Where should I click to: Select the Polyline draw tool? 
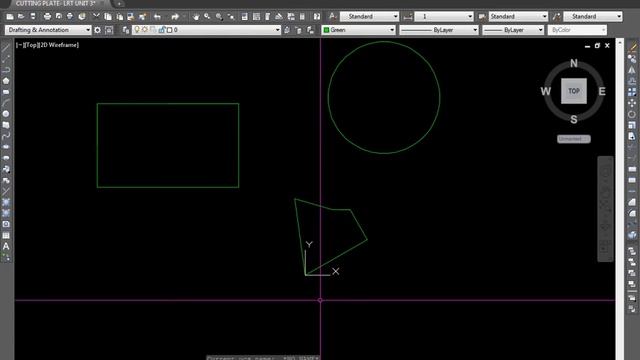6,70
